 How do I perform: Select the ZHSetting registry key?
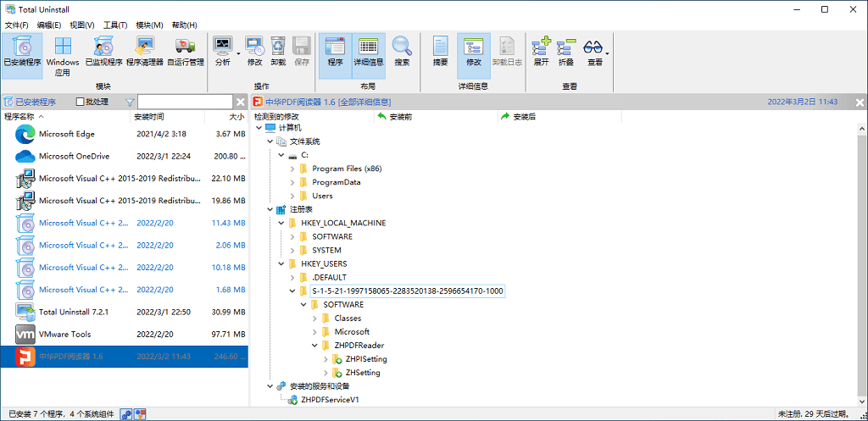(x=363, y=373)
